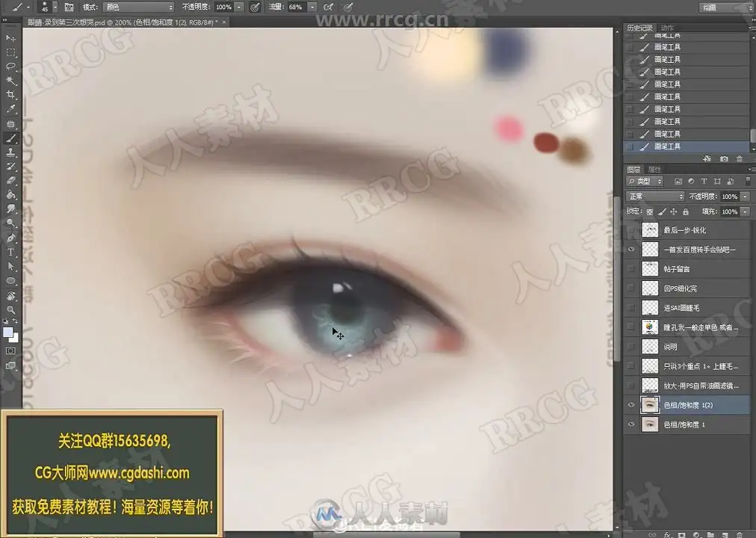Hide the 色相/饱和度 1(2) layer

coord(631,405)
